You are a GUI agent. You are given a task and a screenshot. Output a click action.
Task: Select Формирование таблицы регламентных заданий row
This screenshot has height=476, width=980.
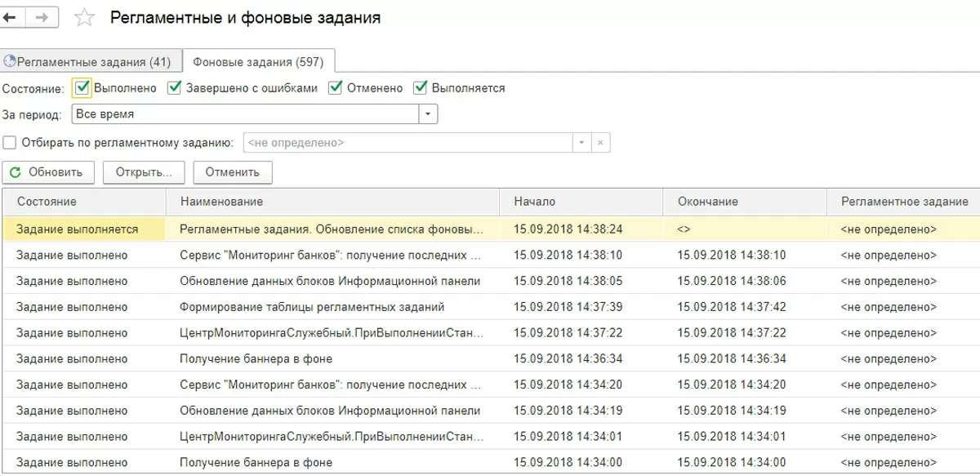point(312,307)
